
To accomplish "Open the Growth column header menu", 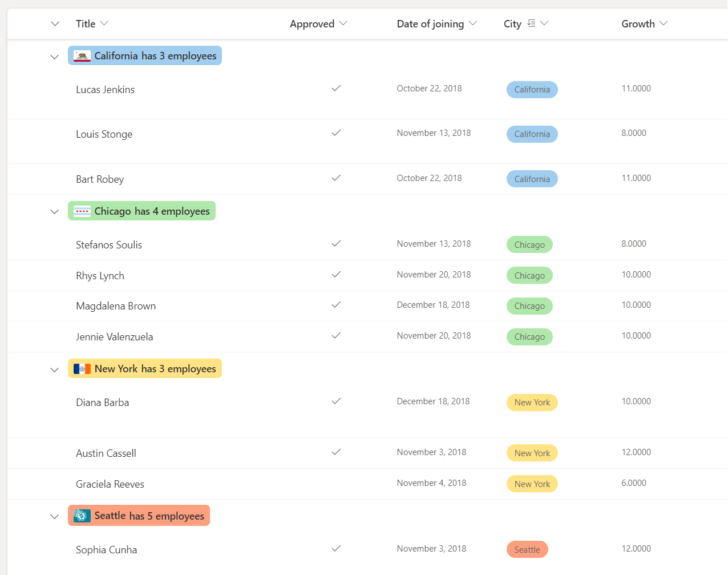I will click(664, 23).
